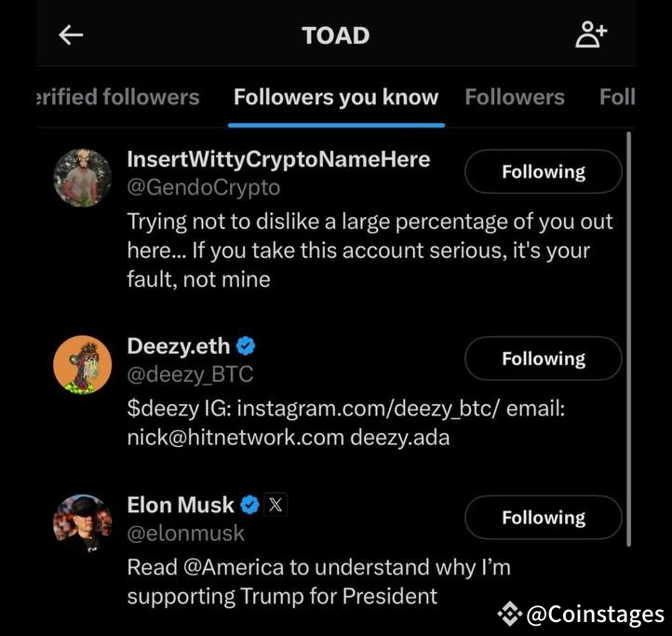Toggle Following button for Elon Musk
Viewport: 672px width, 636px height.
tap(543, 518)
